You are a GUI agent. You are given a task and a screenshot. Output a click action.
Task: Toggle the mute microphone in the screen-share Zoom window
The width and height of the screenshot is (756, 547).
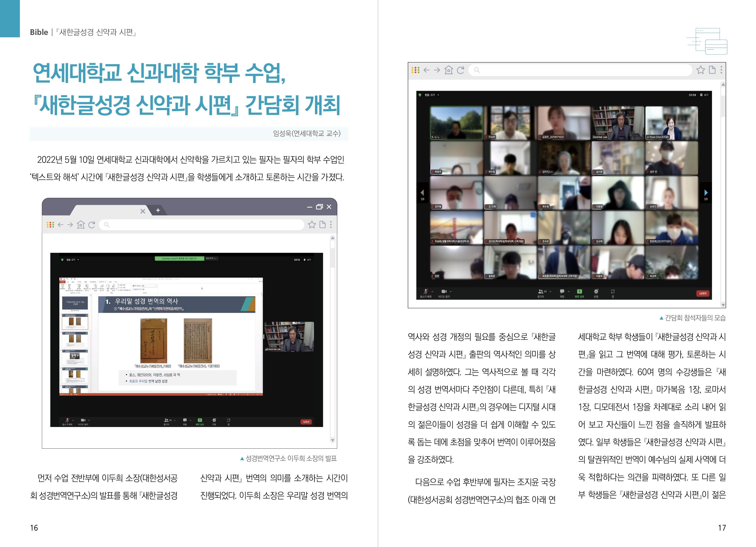[67, 420]
